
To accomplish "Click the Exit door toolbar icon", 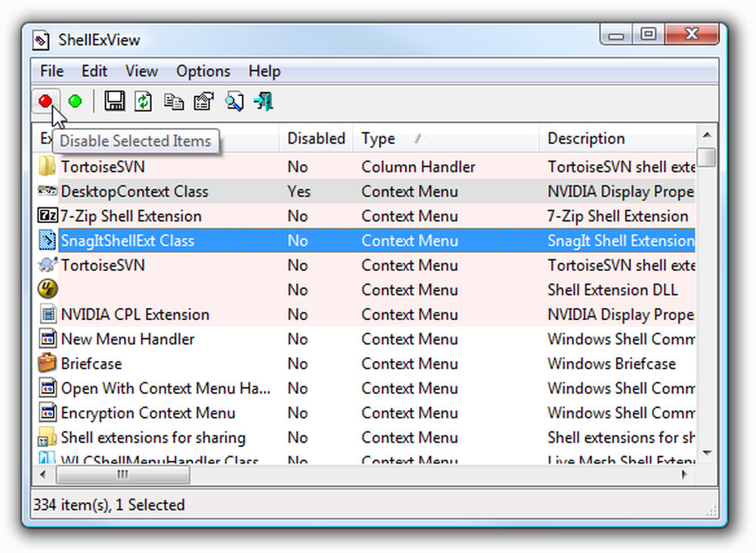I will coord(264,101).
